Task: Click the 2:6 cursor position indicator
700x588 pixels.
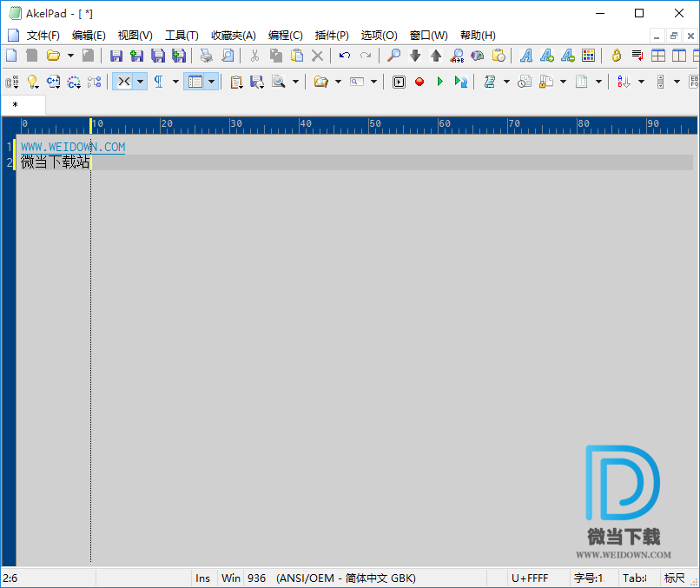Action: (10, 578)
